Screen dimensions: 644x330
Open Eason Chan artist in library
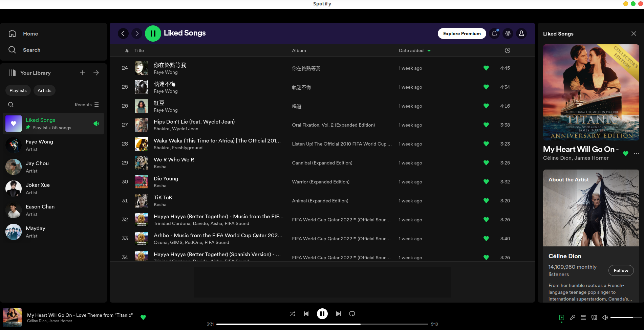tap(53, 210)
